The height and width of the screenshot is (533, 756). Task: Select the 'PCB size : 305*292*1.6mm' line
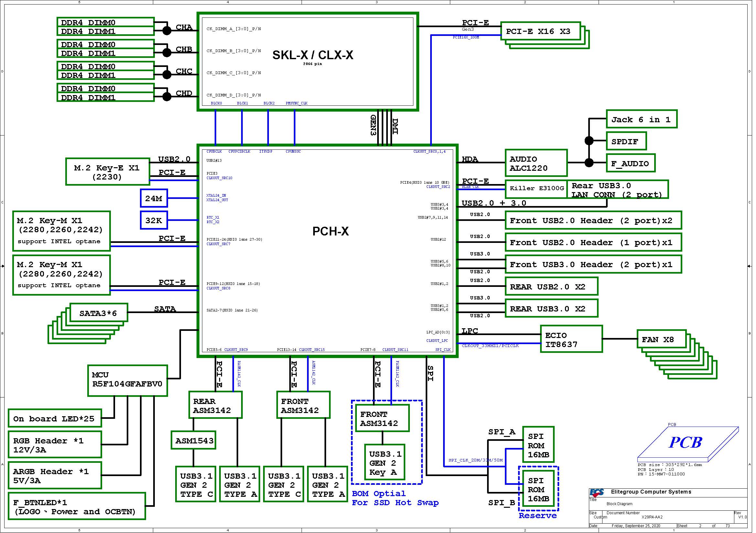669,465
